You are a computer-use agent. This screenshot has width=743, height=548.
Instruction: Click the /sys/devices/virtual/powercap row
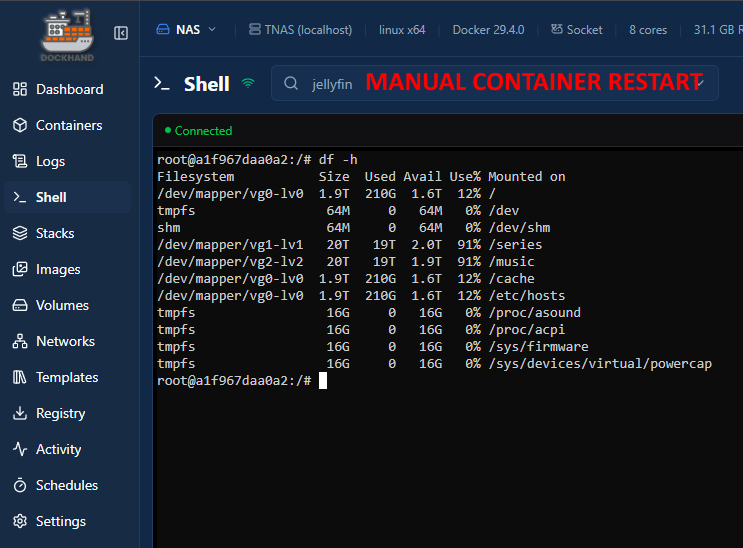click(x=435, y=364)
